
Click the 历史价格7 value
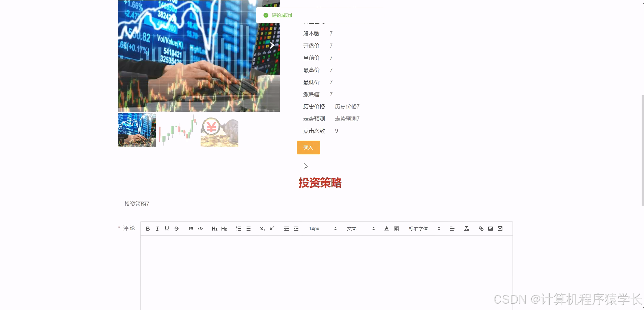[x=347, y=106]
